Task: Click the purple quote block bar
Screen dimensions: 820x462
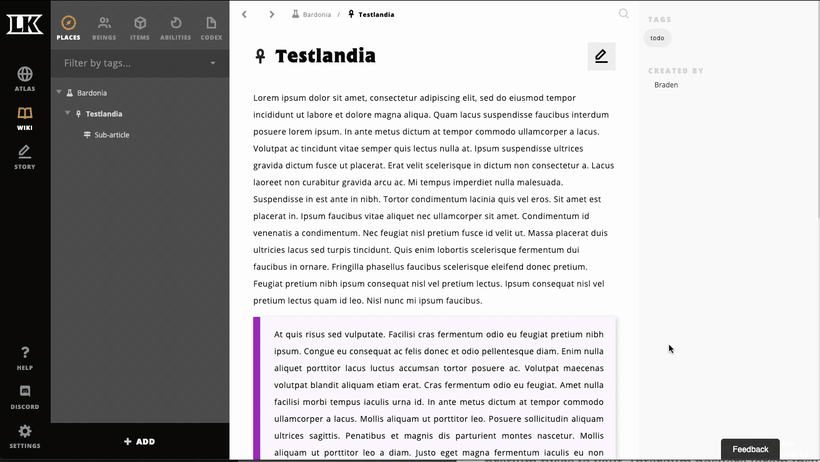Action: pos(257,388)
